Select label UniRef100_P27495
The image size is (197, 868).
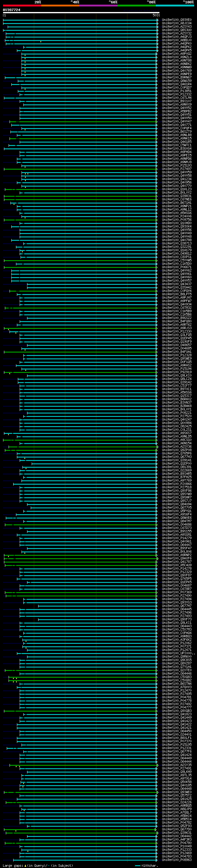(177, 694)
